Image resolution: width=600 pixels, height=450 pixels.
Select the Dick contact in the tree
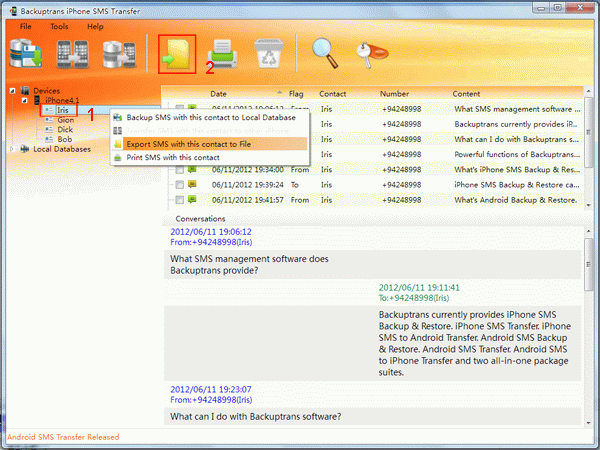65,130
